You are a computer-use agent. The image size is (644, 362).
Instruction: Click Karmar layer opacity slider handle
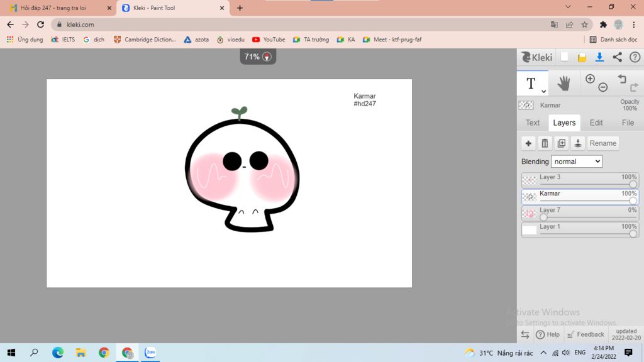click(x=633, y=200)
